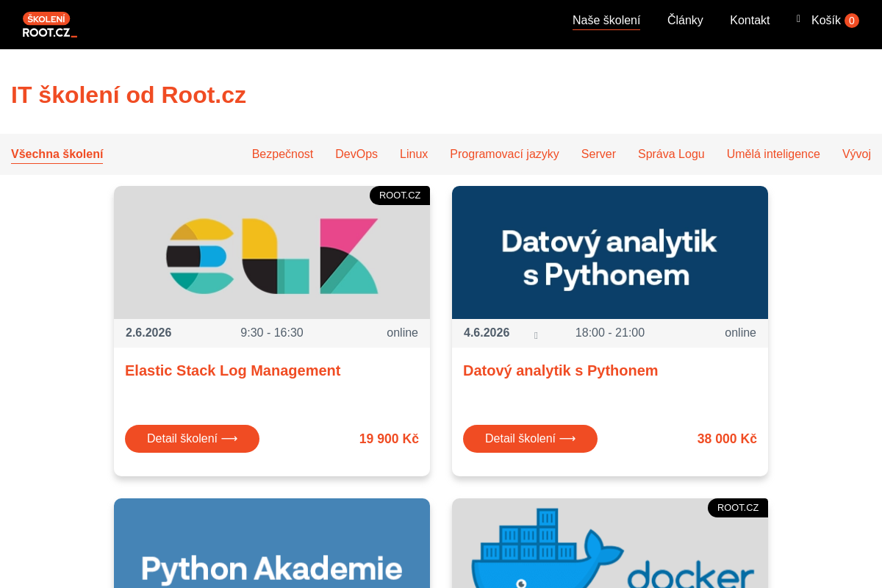882x588 pixels.
Task: Click the small icon beside 4.6.2026
Action: [536, 336]
